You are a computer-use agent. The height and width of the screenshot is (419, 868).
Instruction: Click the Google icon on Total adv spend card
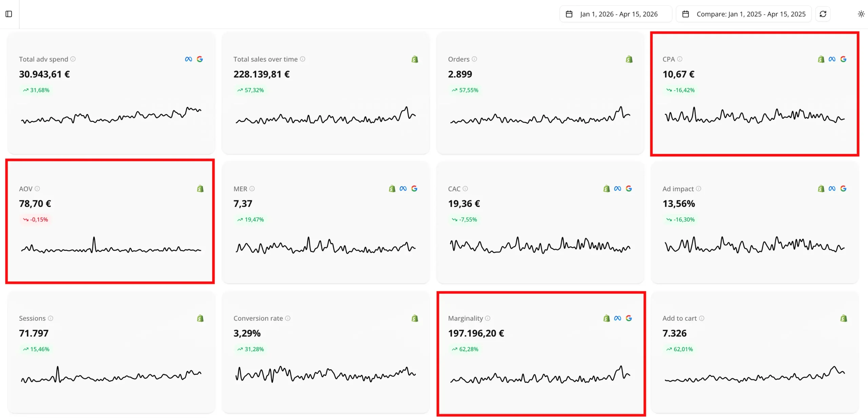(200, 59)
